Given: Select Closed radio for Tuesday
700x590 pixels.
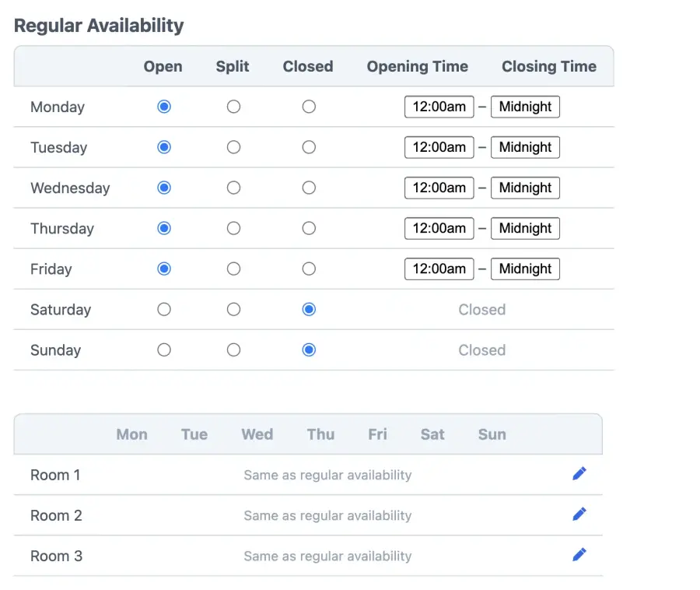Looking at the screenshot, I should [309, 147].
